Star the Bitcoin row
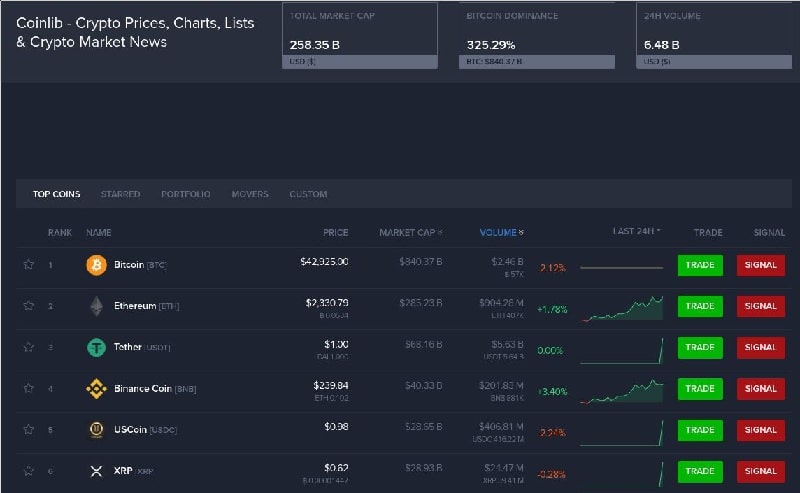This screenshot has width=800, height=493. click(x=29, y=264)
